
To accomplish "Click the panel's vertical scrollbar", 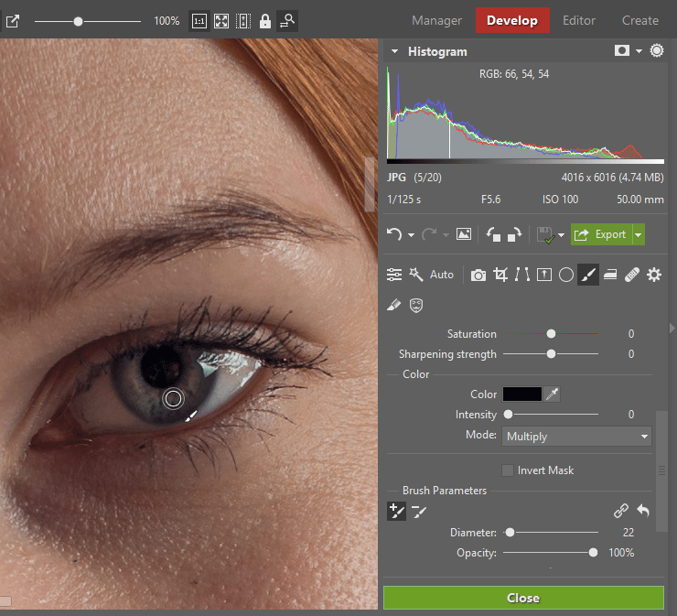I will point(661,470).
